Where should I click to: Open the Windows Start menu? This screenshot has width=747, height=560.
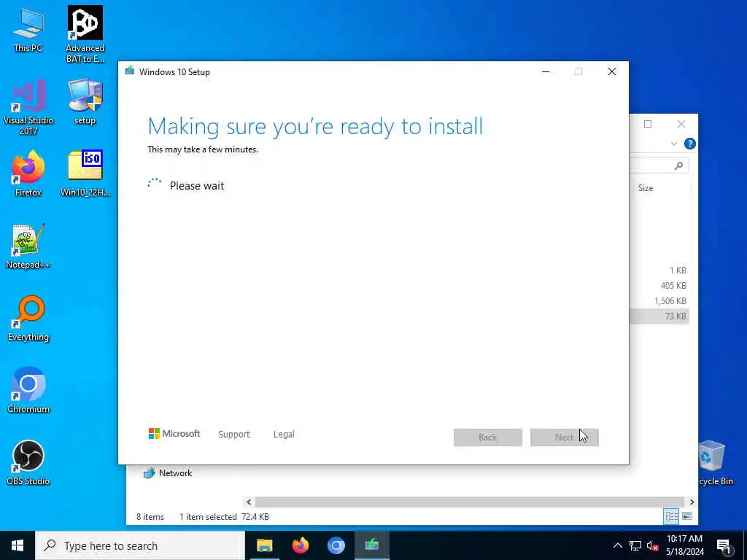pyautogui.click(x=18, y=545)
